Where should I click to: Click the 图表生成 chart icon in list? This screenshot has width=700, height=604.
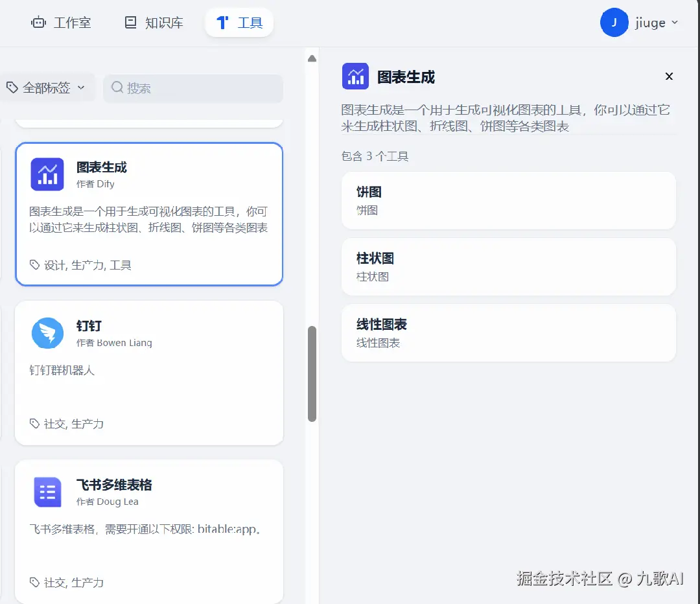pos(47,174)
